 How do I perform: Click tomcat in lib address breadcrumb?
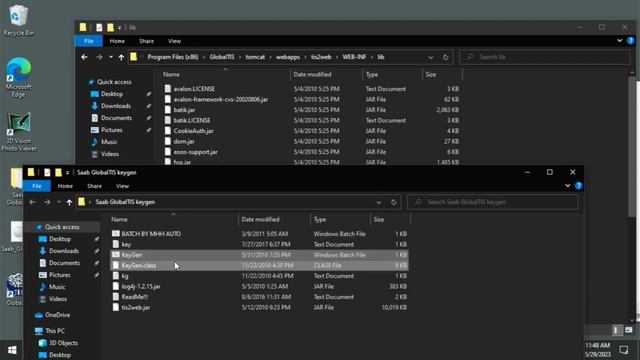(255, 57)
